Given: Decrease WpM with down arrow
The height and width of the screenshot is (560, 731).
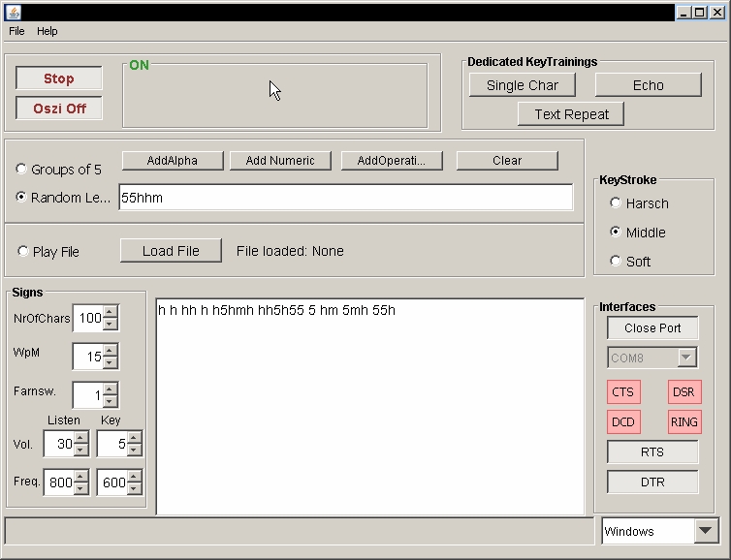Looking at the screenshot, I should [x=111, y=363].
